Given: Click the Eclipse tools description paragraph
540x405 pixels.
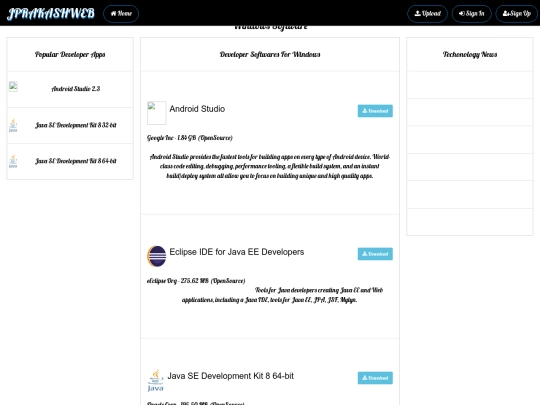Looking at the screenshot, I should coord(282,295).
